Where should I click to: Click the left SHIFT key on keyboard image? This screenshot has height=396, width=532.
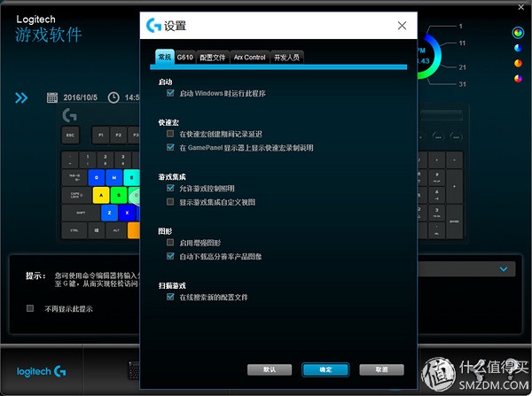[81, 213]
